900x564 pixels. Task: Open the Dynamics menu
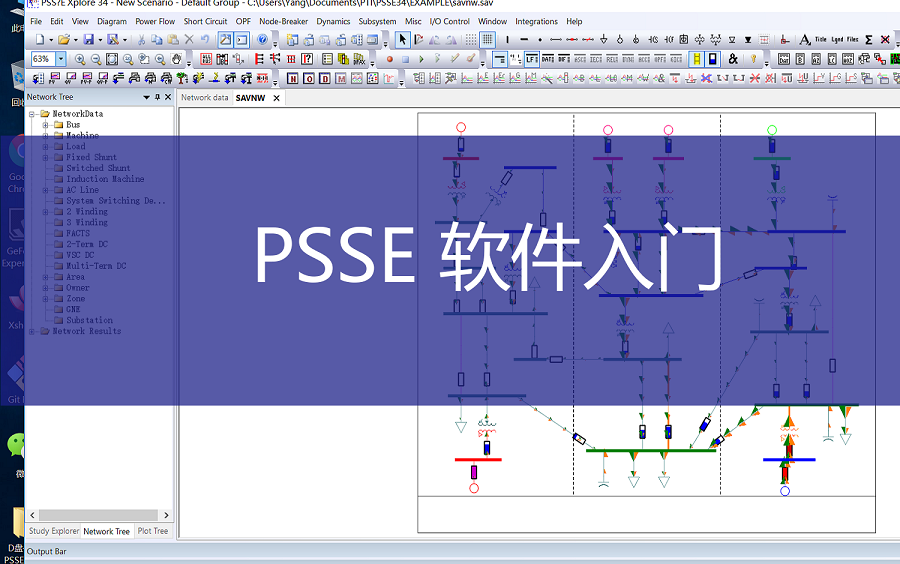pos(333,21)
